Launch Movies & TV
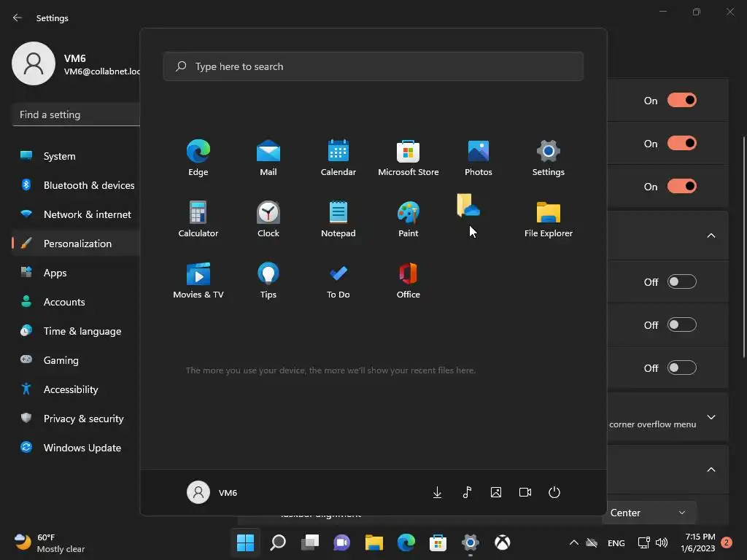 click(198, 281)
